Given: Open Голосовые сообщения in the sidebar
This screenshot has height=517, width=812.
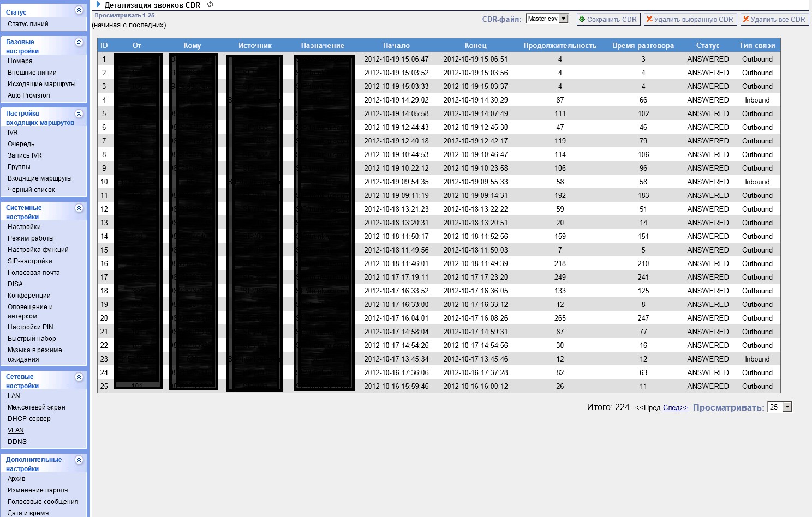Looking at the screenshot, I should pyautogui.click(x=43, y=502).
